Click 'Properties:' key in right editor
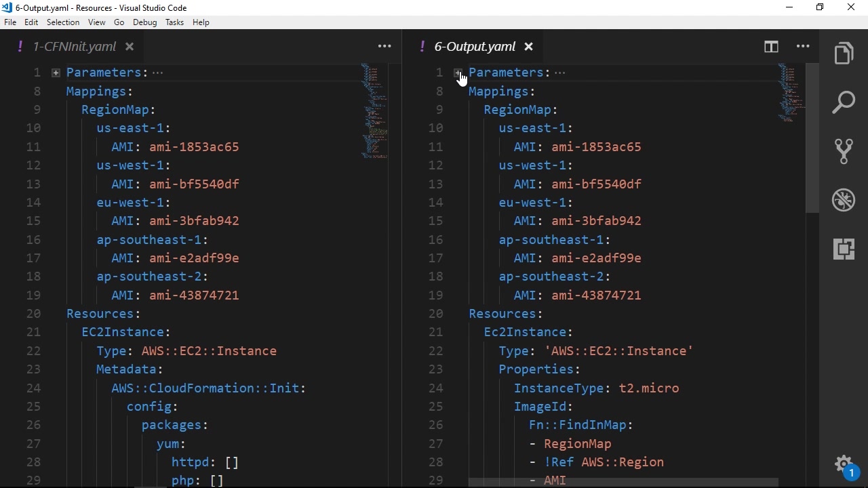The height and width of the screenshot is (488, 868). pos(540,369)
